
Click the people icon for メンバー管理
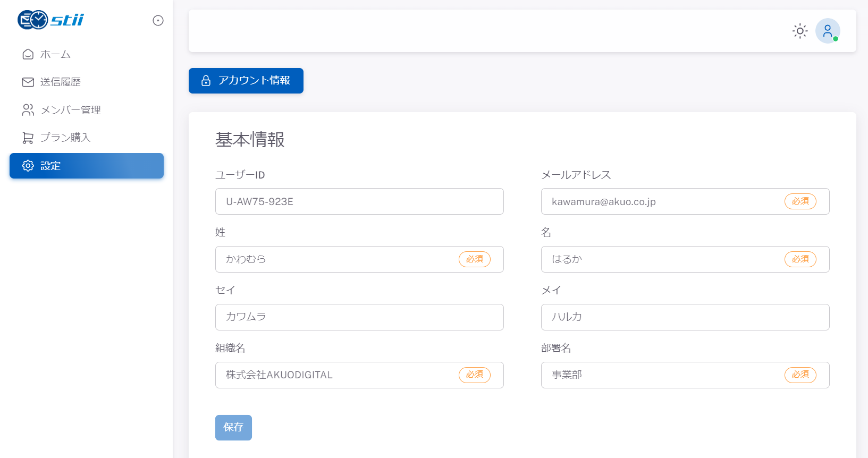coord(28,110)
